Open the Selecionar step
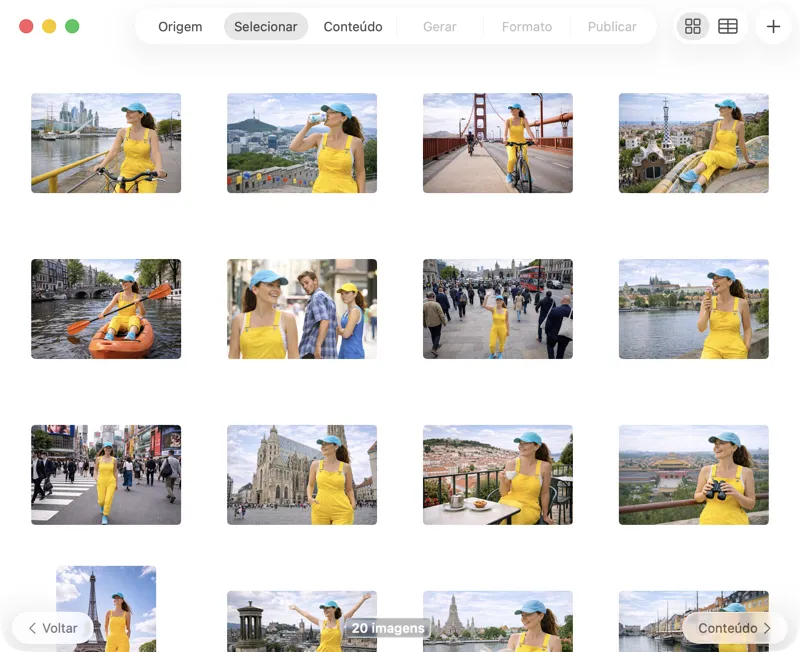 click(266, 27)
